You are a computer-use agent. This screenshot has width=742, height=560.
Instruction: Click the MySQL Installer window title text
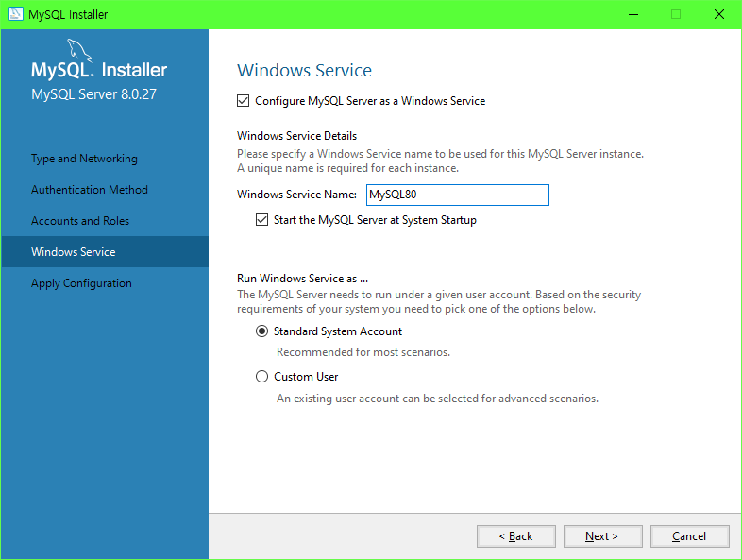click(68, 15)
